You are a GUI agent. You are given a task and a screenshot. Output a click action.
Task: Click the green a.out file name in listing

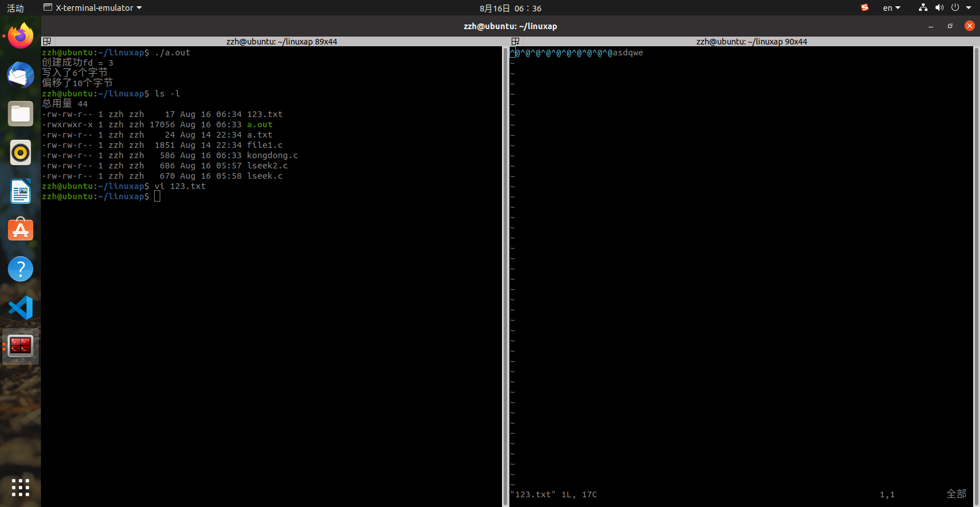pos(260,124)
